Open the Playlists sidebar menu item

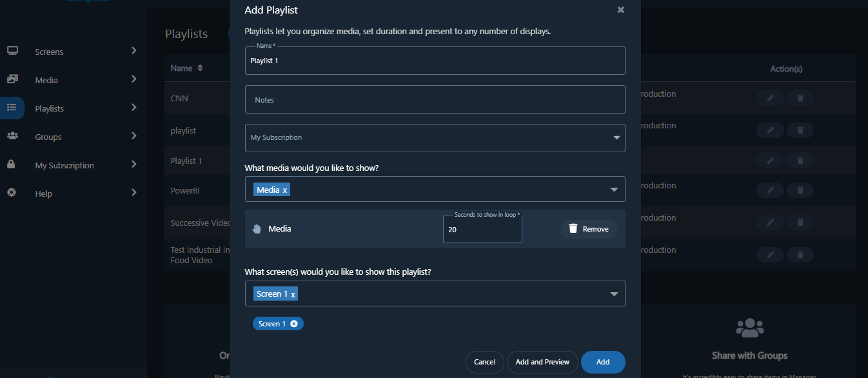50,108
